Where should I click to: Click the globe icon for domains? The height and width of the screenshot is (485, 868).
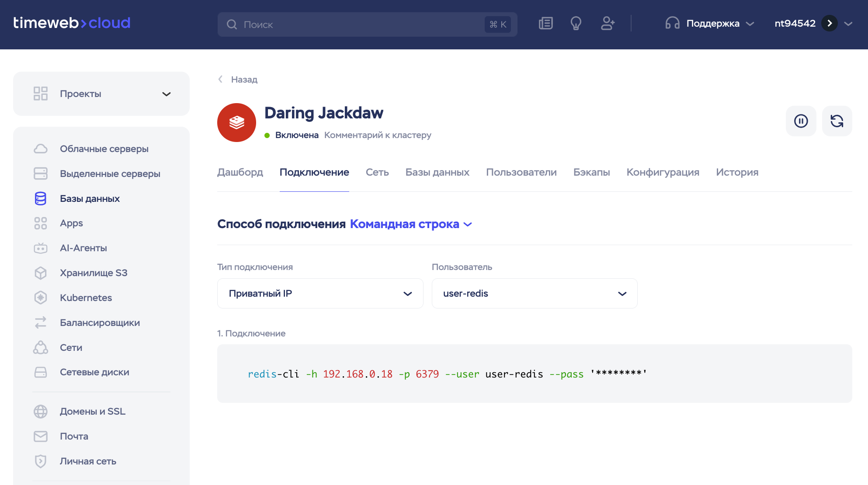point(41,412)
